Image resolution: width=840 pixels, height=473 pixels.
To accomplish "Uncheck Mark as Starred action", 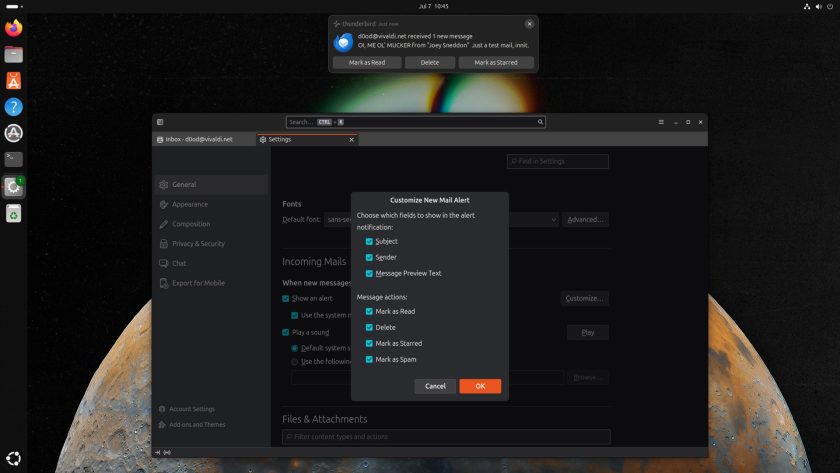I will coord(369,343).
